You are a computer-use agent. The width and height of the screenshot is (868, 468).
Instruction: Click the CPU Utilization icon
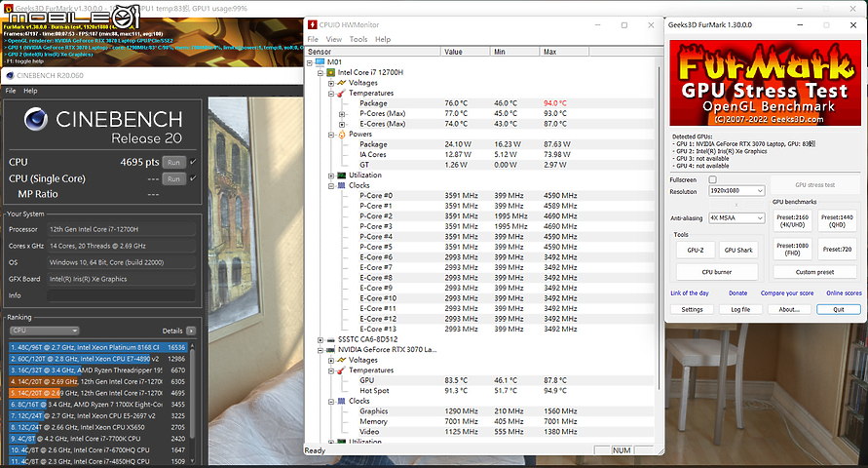click(x=342, y=175)
